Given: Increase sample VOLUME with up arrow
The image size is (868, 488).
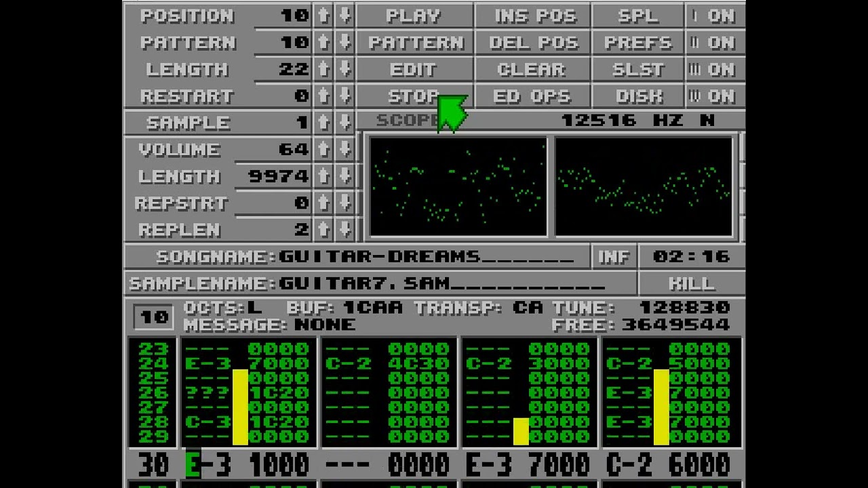Looking at the screenshot, I should (x=323, y=149).
